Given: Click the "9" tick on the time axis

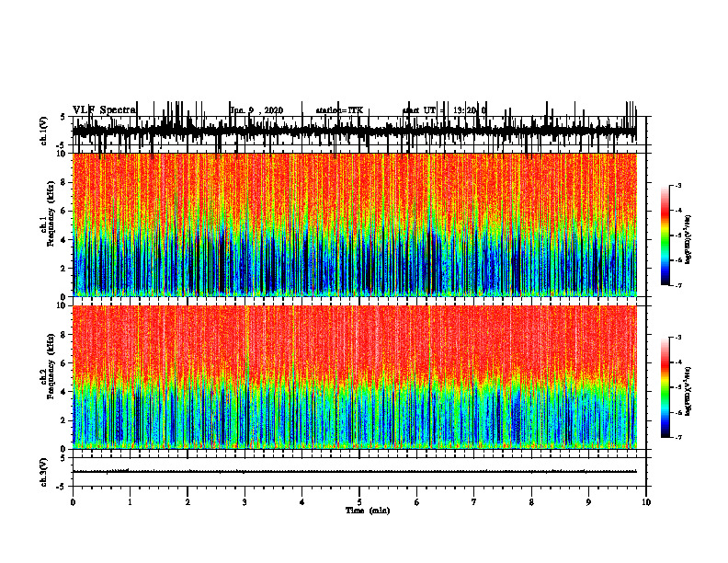Looking at the screenshot, I should (588, 502).
